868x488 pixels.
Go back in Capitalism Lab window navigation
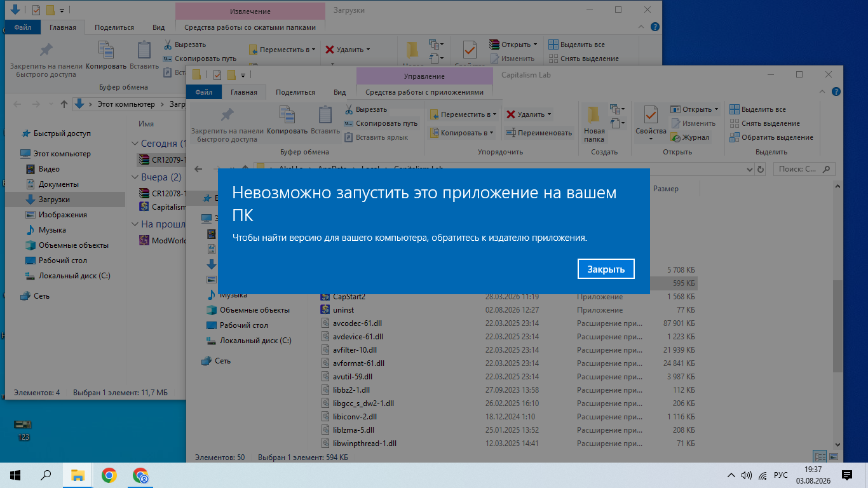click(x=198, y=169)
